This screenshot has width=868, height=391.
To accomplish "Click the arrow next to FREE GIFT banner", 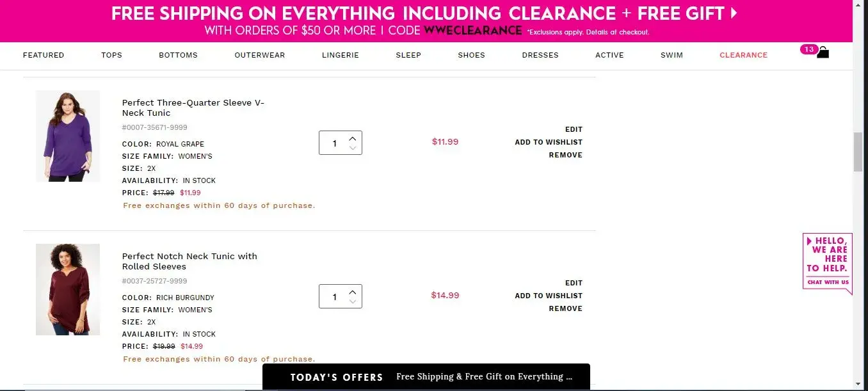I will click(x=734, y=13).
